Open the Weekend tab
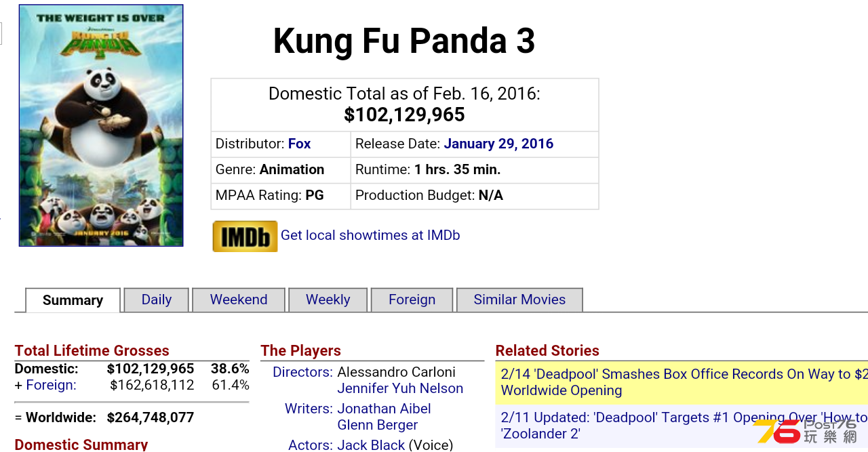The image size is (868, 452). (x=239, y=300)
